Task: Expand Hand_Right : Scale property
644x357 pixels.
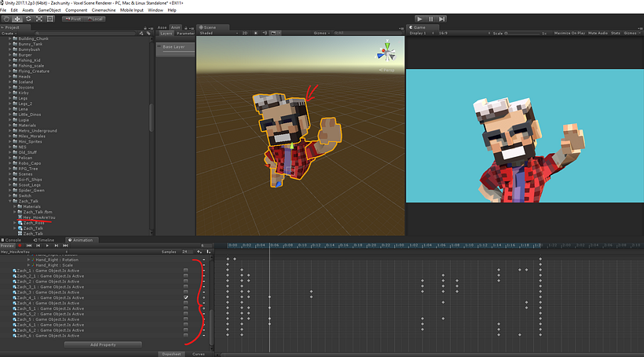Action: 28,265
